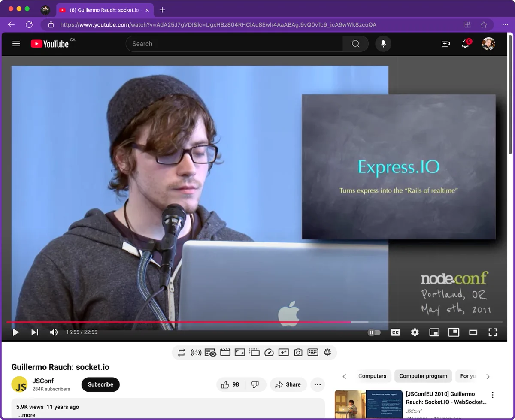Mute the video volume speaker
This screenshot has height=420, width=515.
54,332
